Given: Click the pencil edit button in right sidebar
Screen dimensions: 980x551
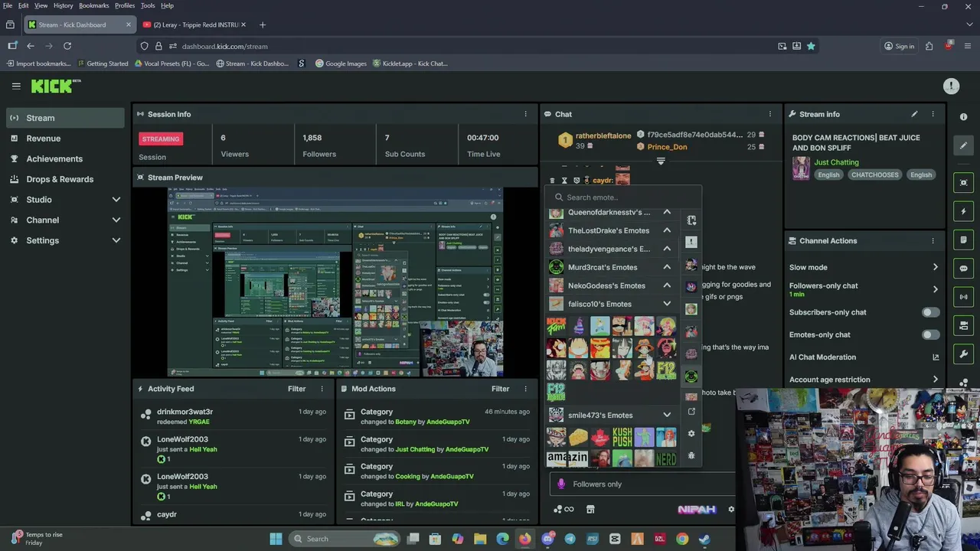Looking at the screenshot, I should pyautogui.click(x=964, y=145).
